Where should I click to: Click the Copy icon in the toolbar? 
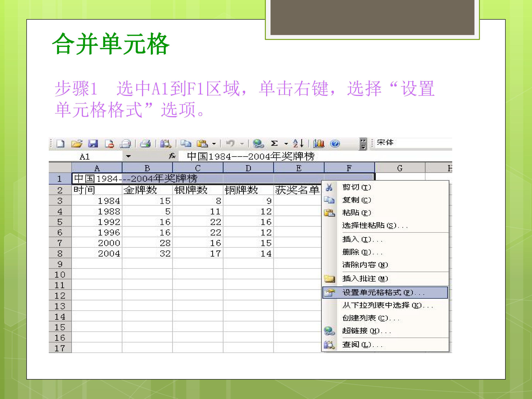click(x=185, y=144)
